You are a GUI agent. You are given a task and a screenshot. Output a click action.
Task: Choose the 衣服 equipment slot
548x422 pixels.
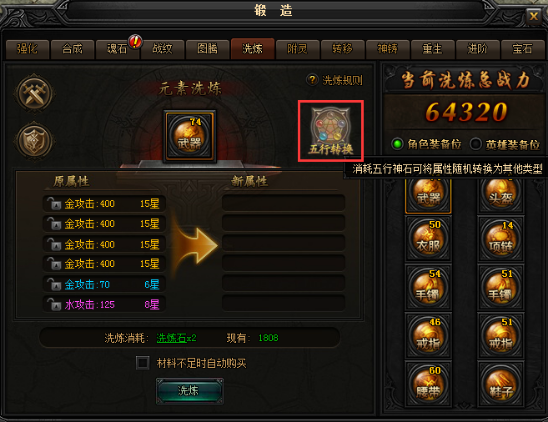click(x=428, y=239)
